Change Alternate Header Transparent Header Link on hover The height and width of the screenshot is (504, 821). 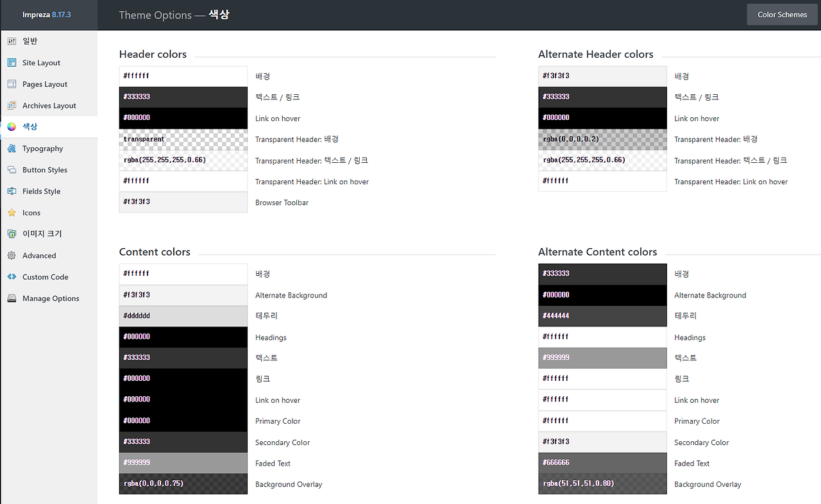[602, 181]
